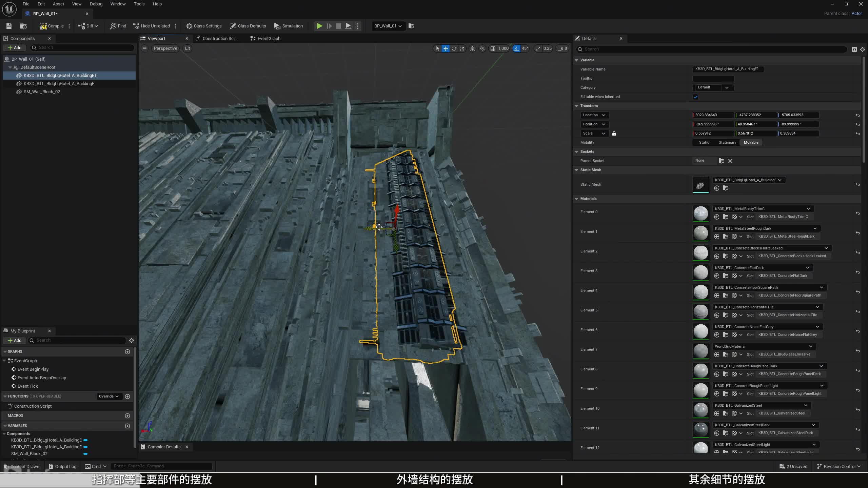Open the Static Mesh asset dropdown

748,180
